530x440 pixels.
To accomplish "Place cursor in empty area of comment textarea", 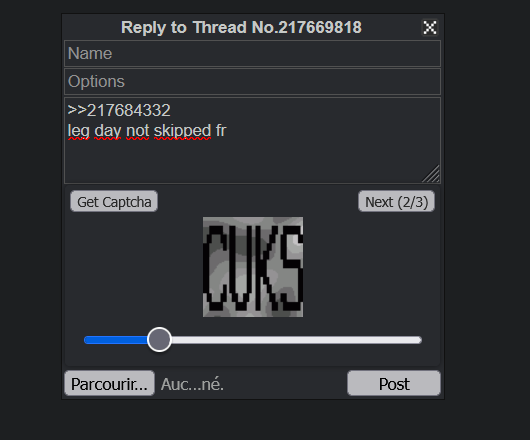I will (x=252, y=161).
